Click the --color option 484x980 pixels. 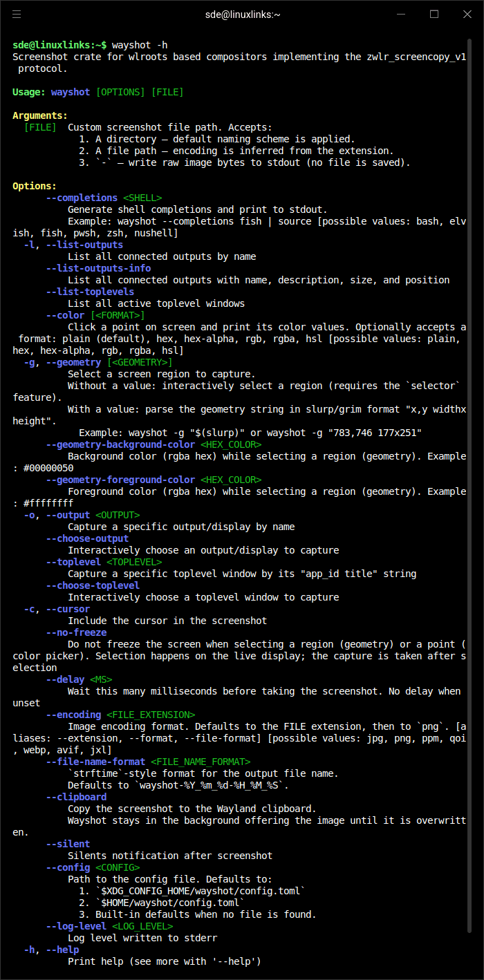(x=65, y=315)
